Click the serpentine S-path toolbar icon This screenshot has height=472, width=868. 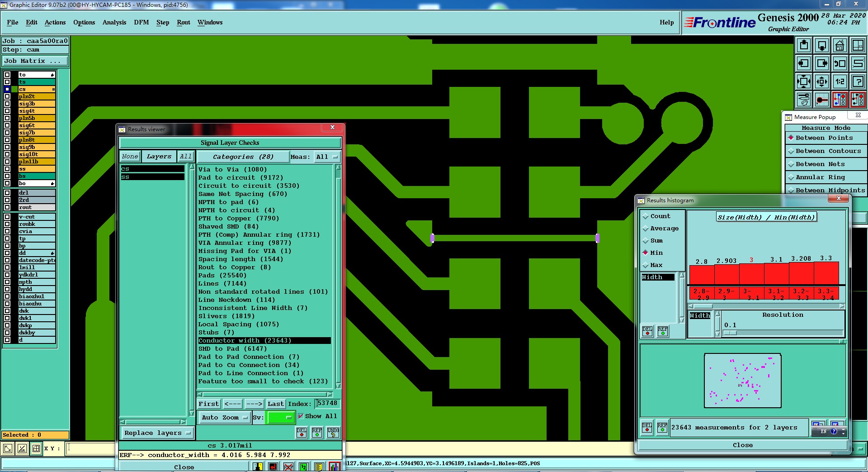click(858, 63)
